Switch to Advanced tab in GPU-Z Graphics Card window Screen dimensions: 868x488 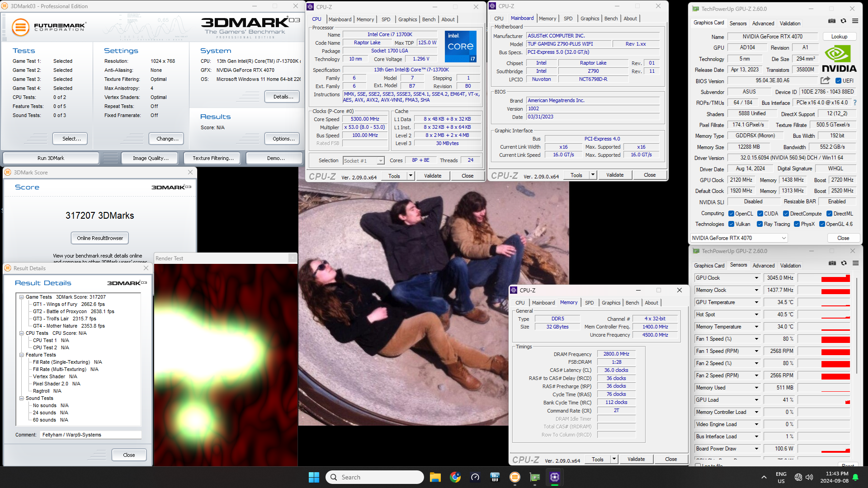pos(763,23)
